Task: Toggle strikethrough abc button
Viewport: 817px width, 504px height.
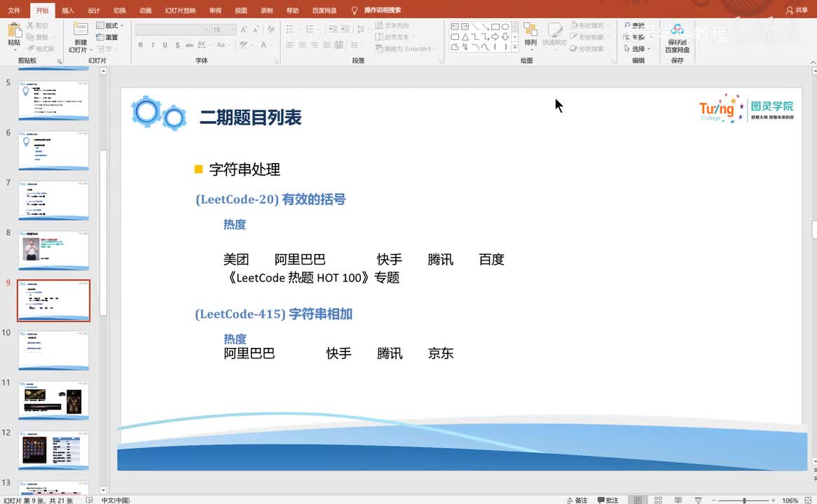Action: click(x=189, y=45)
